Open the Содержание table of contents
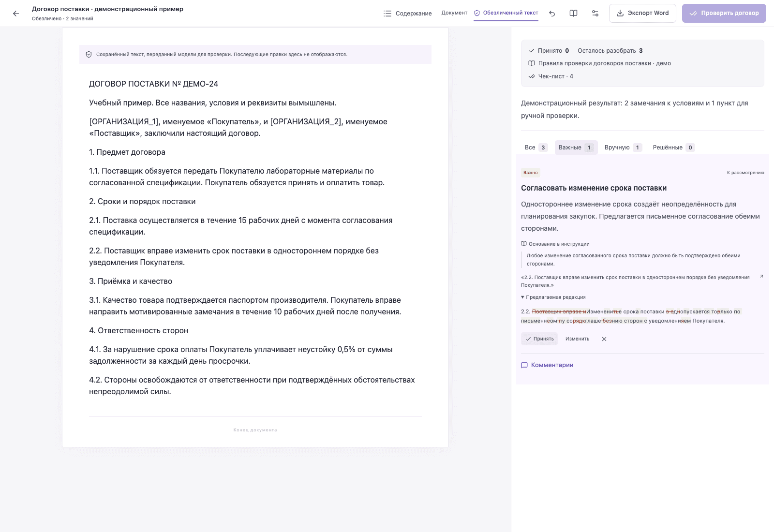Image resolution: width=774 pixels, height=532 pixels. coord(407,14)
